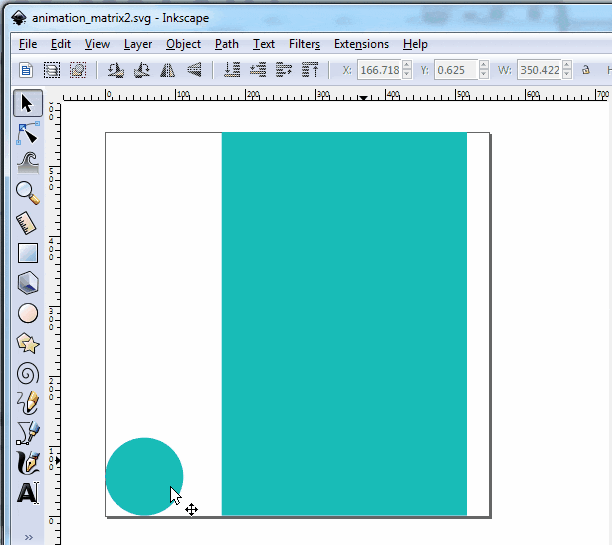Select the Selector arrow tool
612x545 pixels.
pyautogui.click(x=28, y=103)
